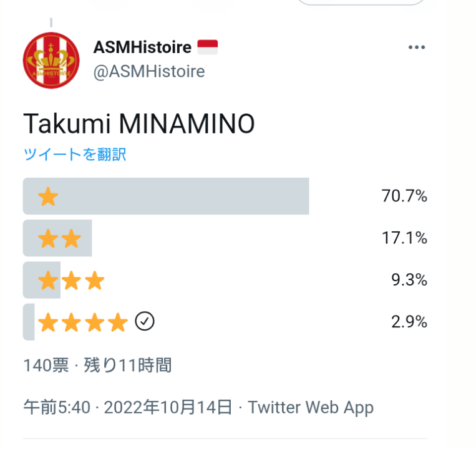This screenshot has height=449, width=476.
Task: Select the two-star poll option bar
Action: click(x=225, y=238)
